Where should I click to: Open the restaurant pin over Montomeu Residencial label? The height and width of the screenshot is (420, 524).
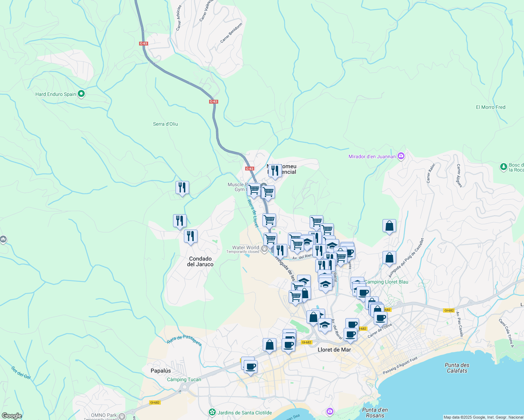[275, 171]
